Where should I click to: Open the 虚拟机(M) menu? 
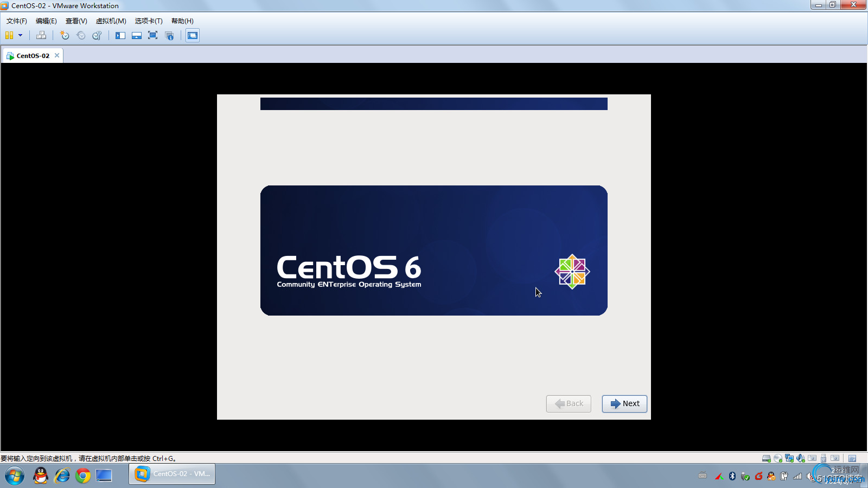[x=111, y=21]
